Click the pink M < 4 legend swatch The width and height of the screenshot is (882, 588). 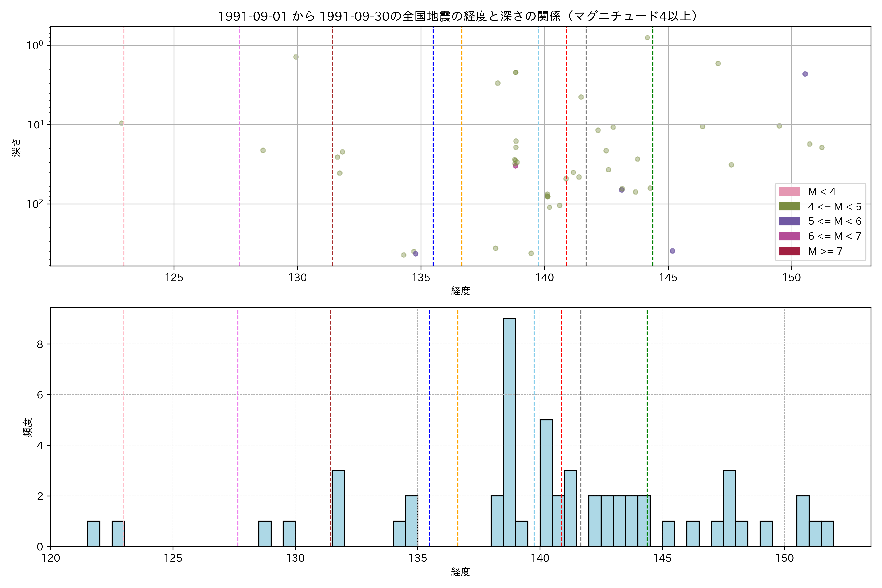coord(789,192)
